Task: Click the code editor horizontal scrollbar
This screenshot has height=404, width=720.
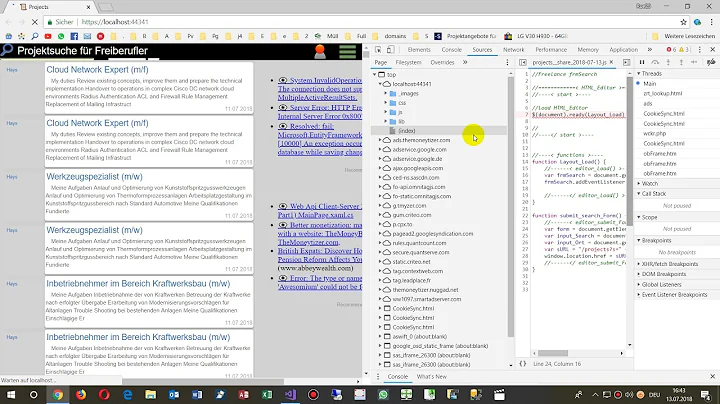Action: pos(553,353)
